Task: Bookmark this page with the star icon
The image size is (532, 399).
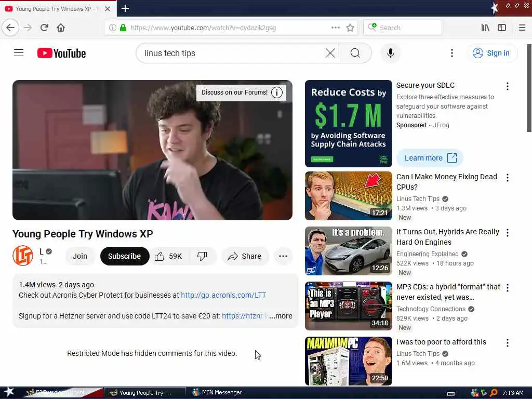Action: (x=350, y=28)
